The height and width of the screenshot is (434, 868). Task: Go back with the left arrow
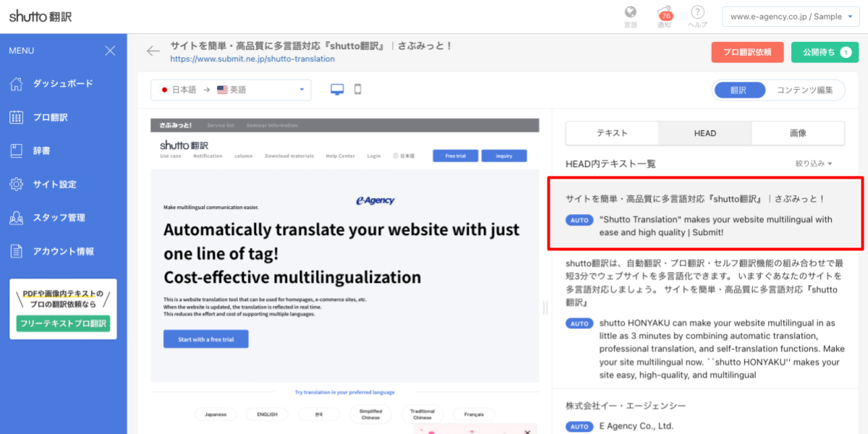(x=153, y=51)
